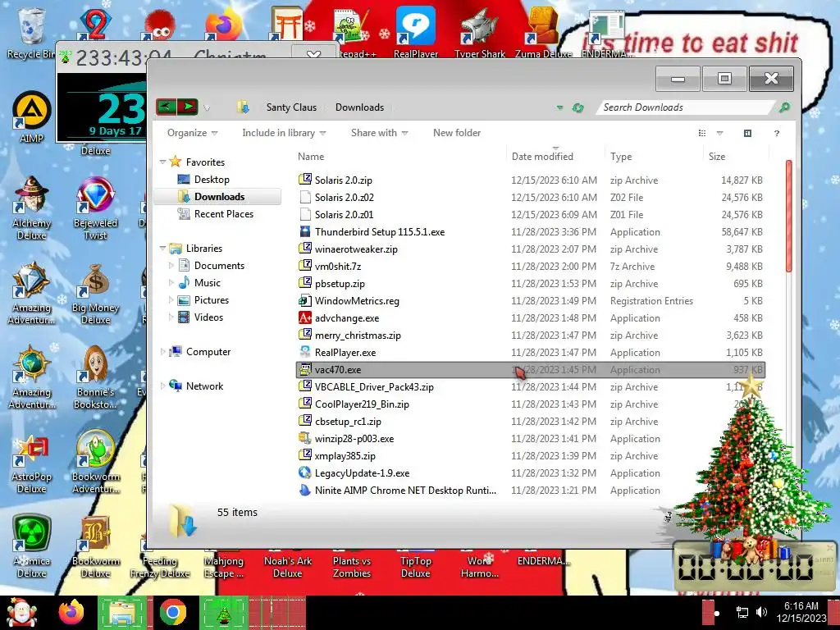Screen dimensions: 840x630
Task: Expand the Network node
Action: tap(163, 386)
